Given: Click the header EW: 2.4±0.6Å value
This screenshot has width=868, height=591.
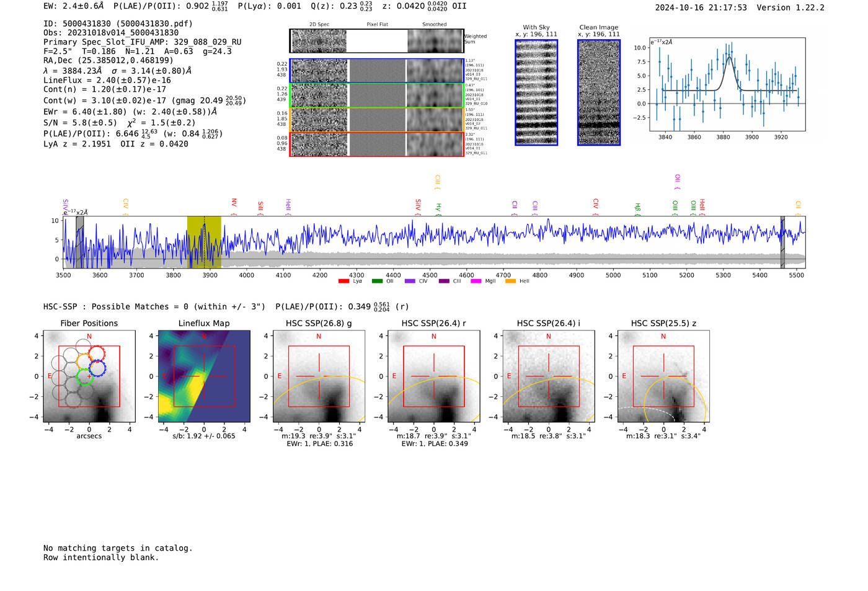Looking at the screenshot, I should 74,6.
